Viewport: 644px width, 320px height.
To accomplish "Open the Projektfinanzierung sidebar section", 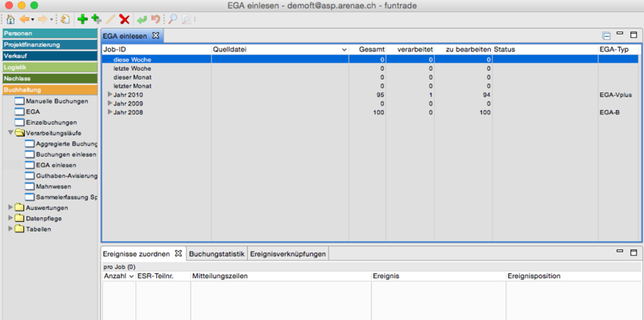I will [x=50, y=44].
